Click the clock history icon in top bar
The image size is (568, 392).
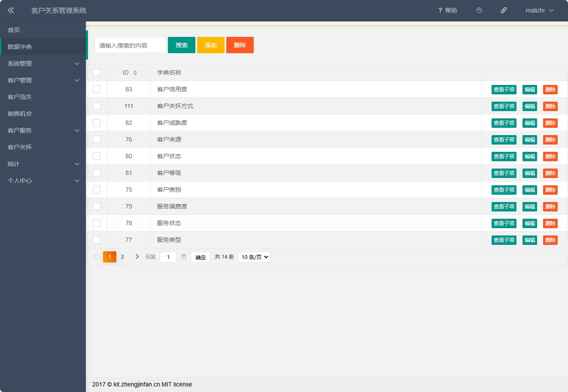(x=478, y=10)
